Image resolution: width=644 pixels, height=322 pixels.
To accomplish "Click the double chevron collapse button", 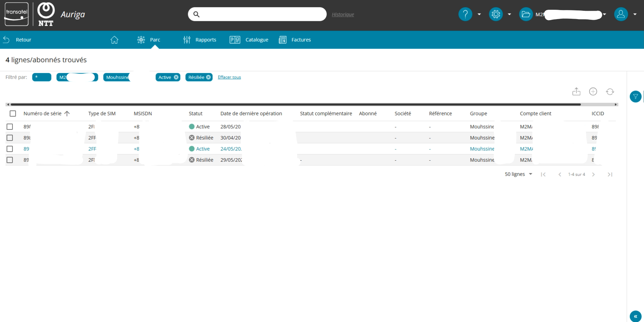I will tap(635, 316).
